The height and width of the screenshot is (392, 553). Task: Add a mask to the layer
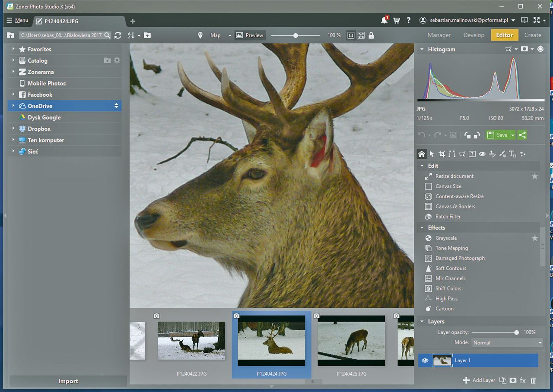[513, 380]
